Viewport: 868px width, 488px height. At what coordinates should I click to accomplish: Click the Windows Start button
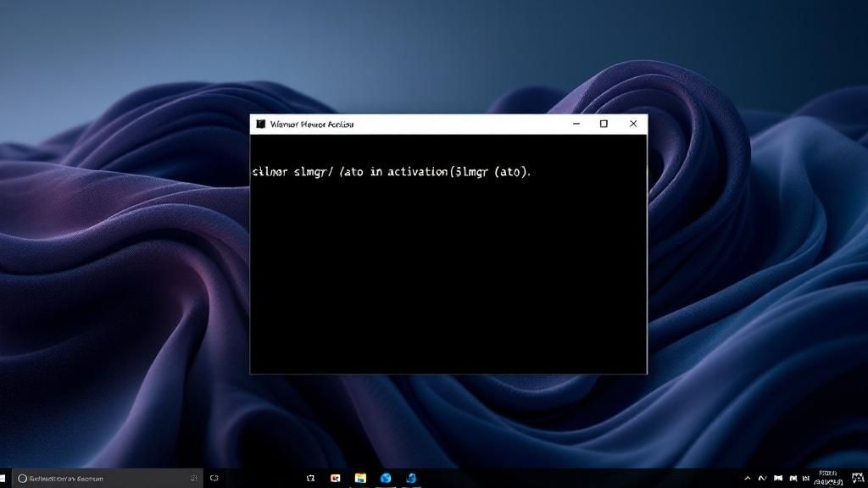(3, 478)
